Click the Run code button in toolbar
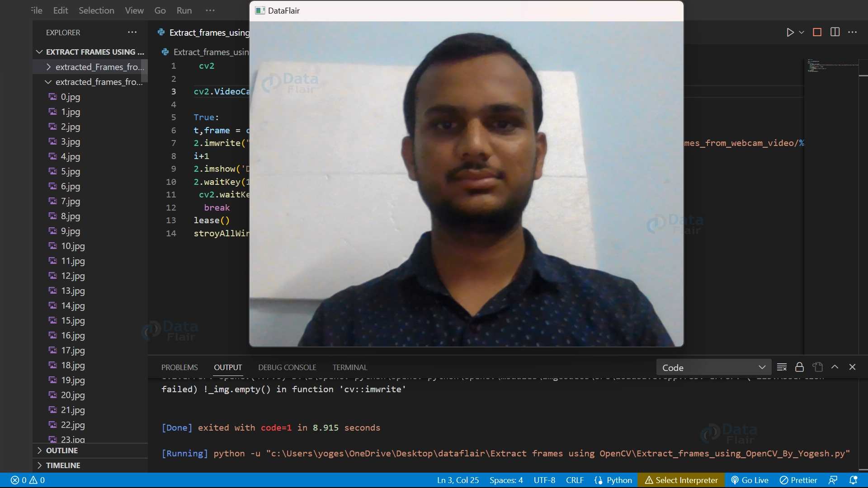 (x=789, y=32)
